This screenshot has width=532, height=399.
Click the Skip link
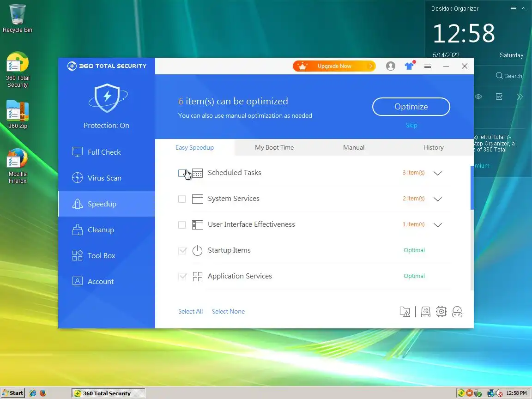point(411,125)
